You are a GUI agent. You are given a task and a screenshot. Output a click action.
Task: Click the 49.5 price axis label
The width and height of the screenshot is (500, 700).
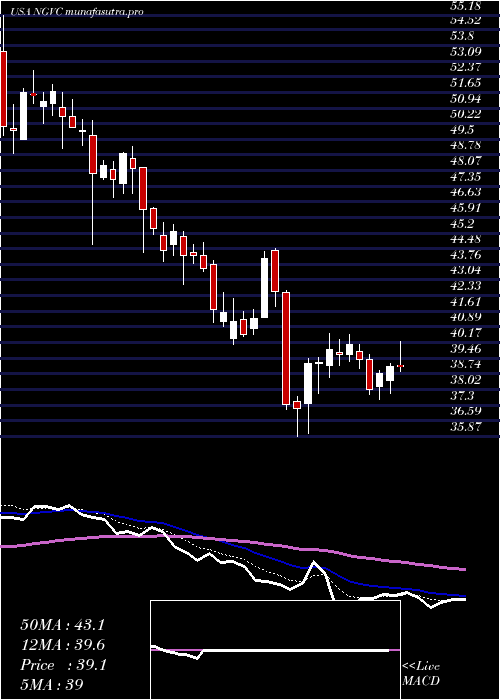click(462, 129)
